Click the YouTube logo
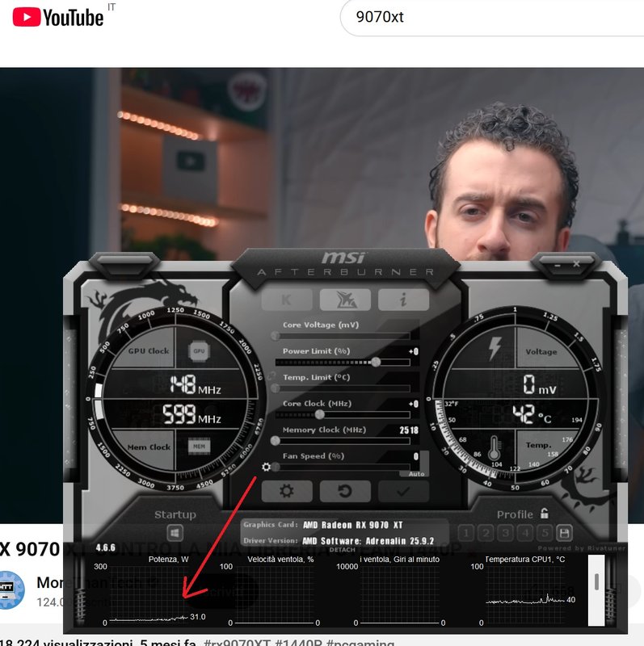 pos(57,17)
